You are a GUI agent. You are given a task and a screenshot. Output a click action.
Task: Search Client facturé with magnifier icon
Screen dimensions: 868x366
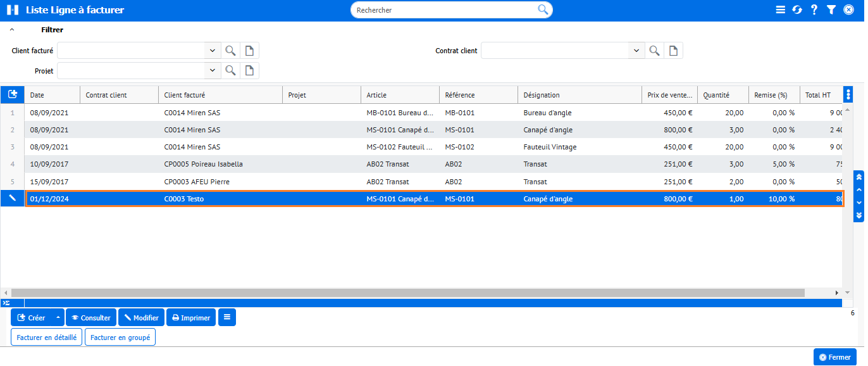(x=230, y=51)
